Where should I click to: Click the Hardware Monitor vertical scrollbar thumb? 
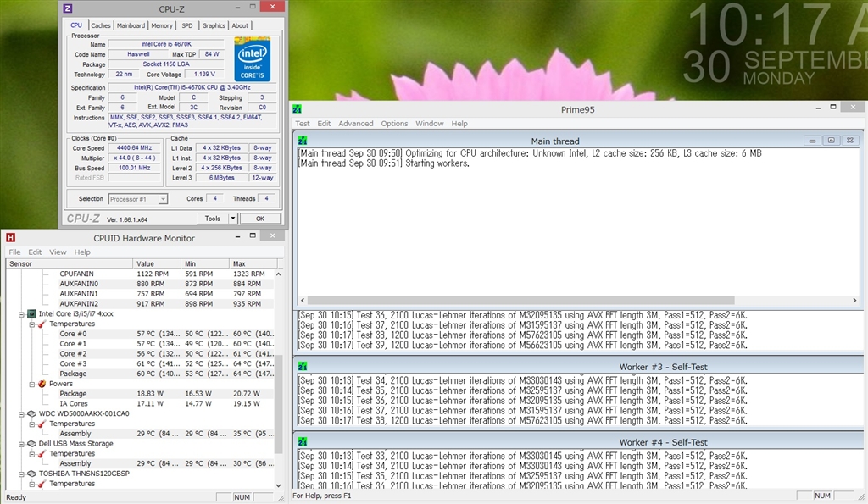click(278, 404)
